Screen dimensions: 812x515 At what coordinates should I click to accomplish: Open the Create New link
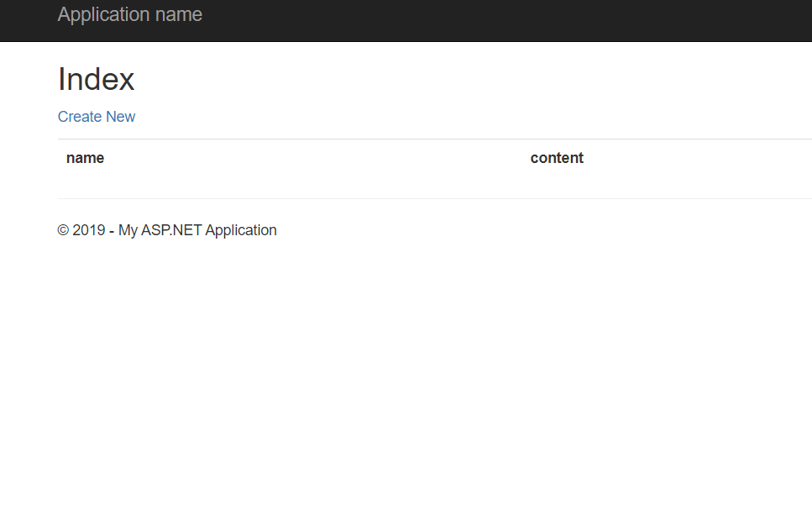click(97, 117)
